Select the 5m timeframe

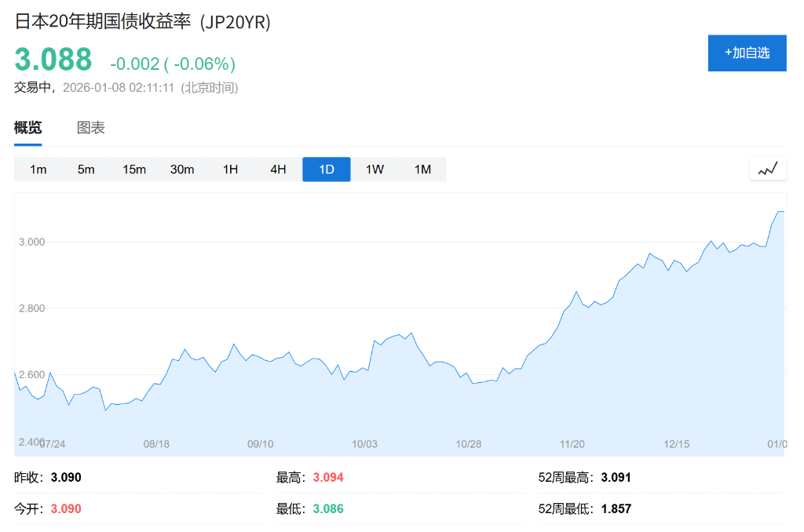click(x=85, y=169)
